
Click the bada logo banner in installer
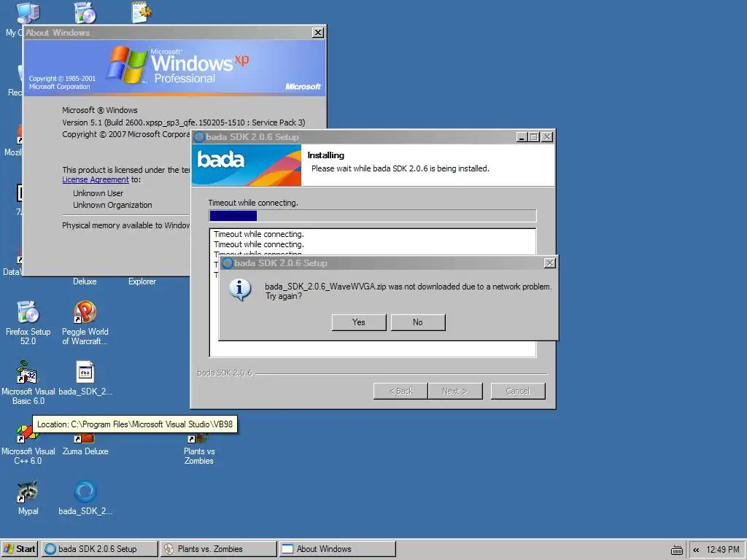(247, 166)
